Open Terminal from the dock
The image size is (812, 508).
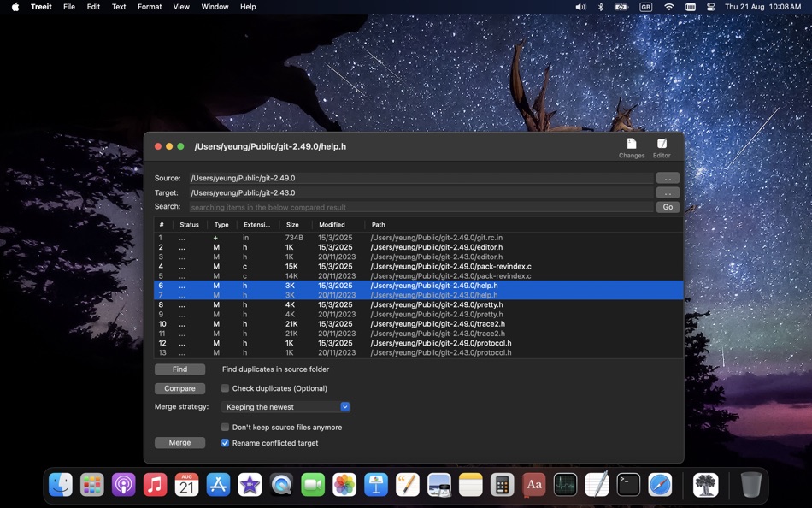[628, 485]
